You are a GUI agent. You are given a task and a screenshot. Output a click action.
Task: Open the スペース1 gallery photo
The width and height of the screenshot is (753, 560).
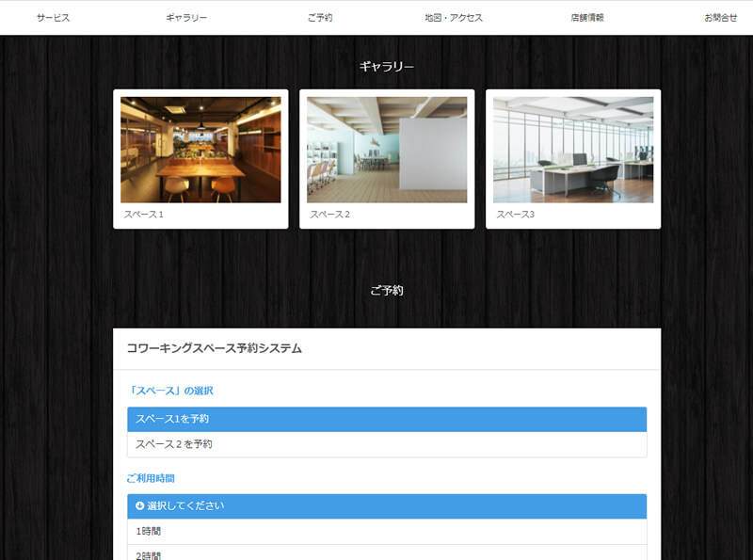point(200,150)
